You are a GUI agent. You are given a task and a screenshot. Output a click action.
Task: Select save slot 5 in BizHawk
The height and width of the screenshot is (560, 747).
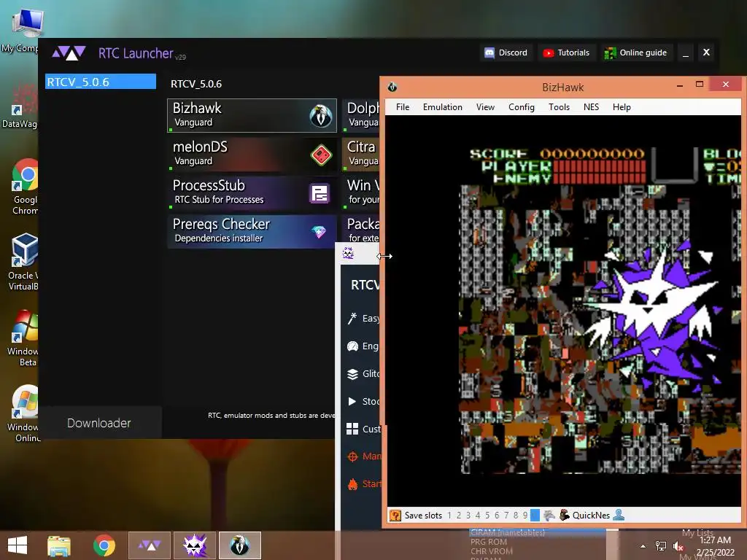pos(487,516)
